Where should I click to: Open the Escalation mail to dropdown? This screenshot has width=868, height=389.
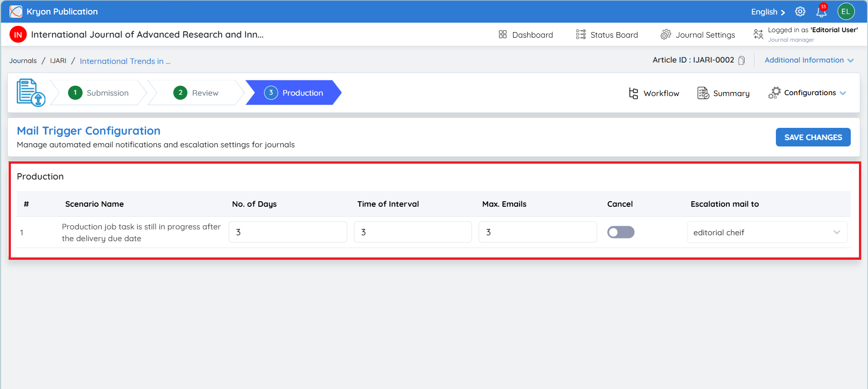click(x=767, y=233)
